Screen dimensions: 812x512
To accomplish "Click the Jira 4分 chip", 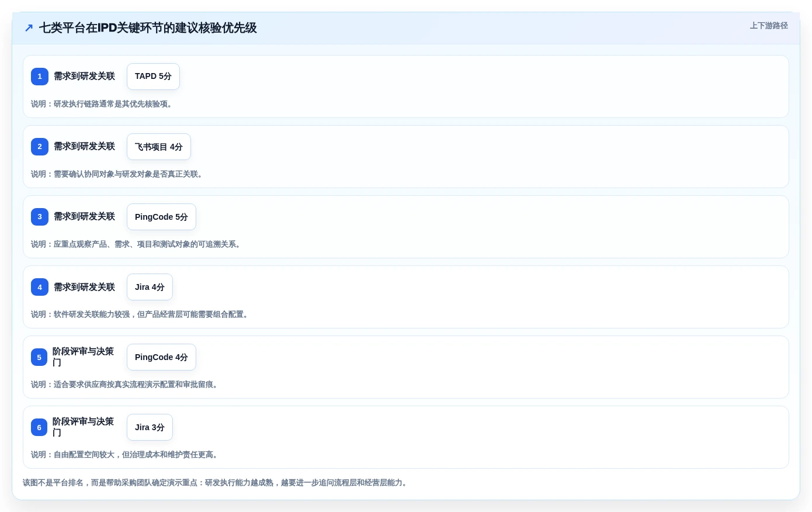I will [x=150, y=287].
